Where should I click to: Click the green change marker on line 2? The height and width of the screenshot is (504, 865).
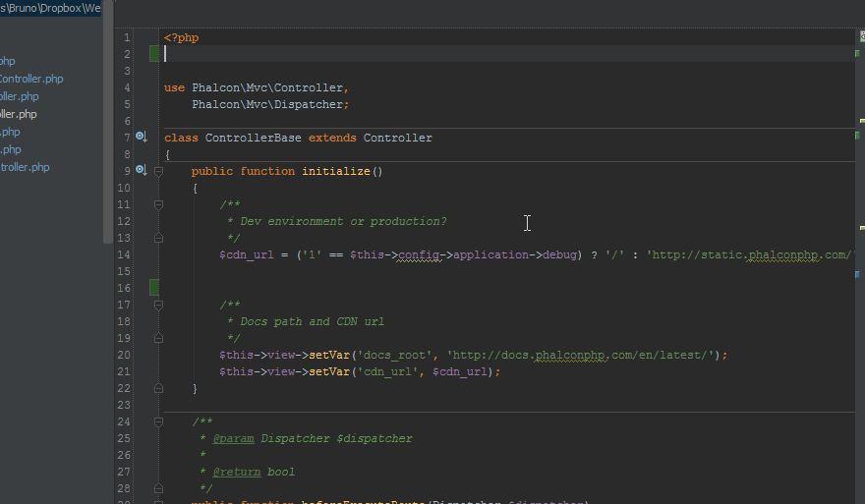154,54
